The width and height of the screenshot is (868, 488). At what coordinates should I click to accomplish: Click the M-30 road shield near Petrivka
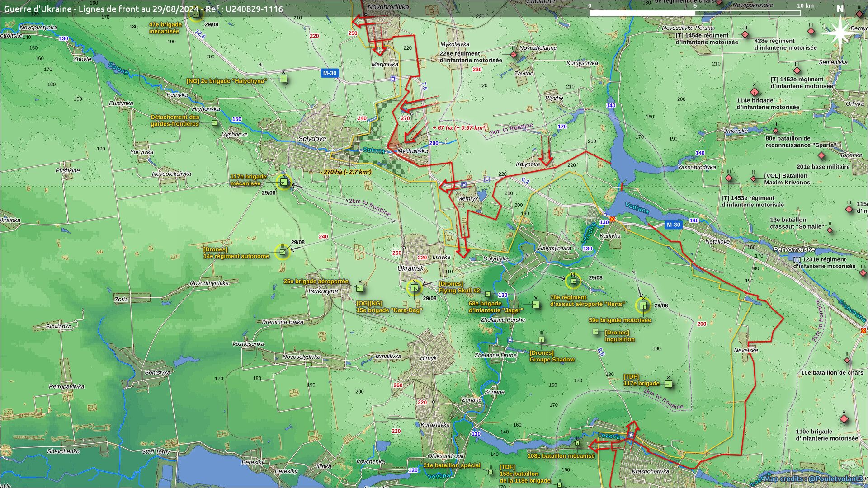(330, 73)
